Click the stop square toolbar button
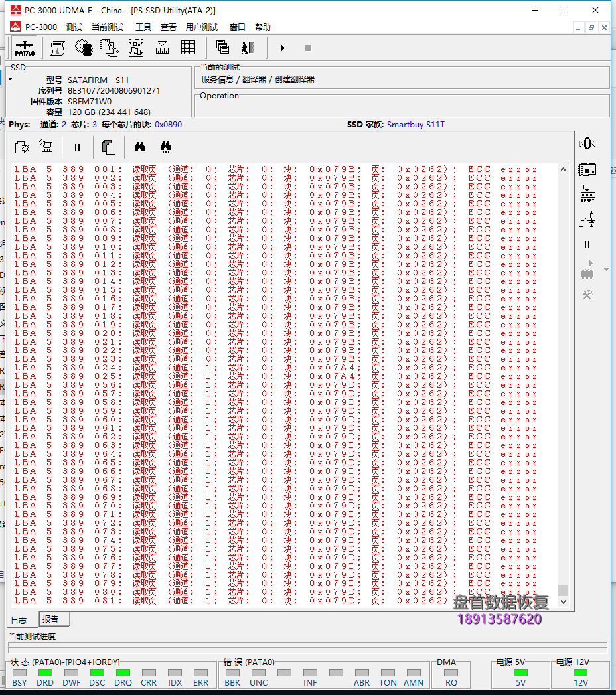616x695 pixels. [x=309, y=48]
